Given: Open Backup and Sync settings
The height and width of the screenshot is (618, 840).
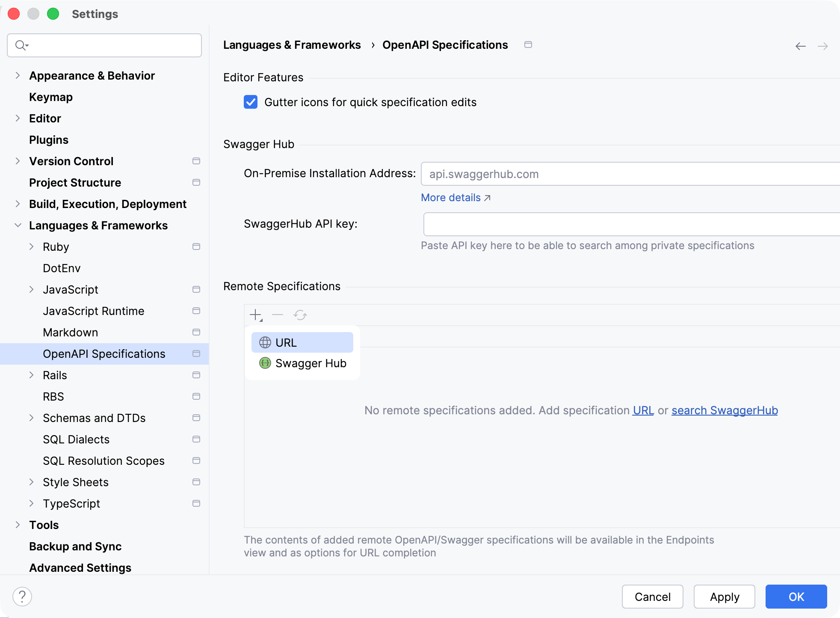Looking at the screenshot, I should tap(75, 547).
